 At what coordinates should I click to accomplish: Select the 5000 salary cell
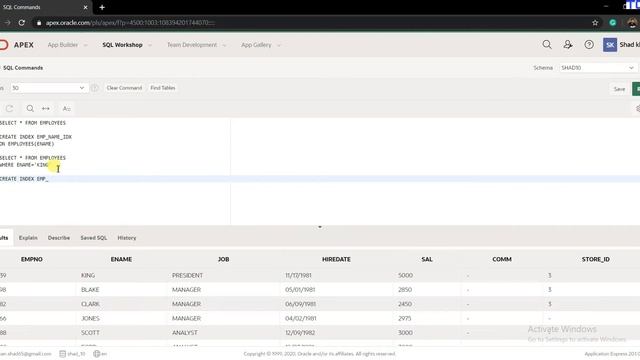click(x=405, y=276)
